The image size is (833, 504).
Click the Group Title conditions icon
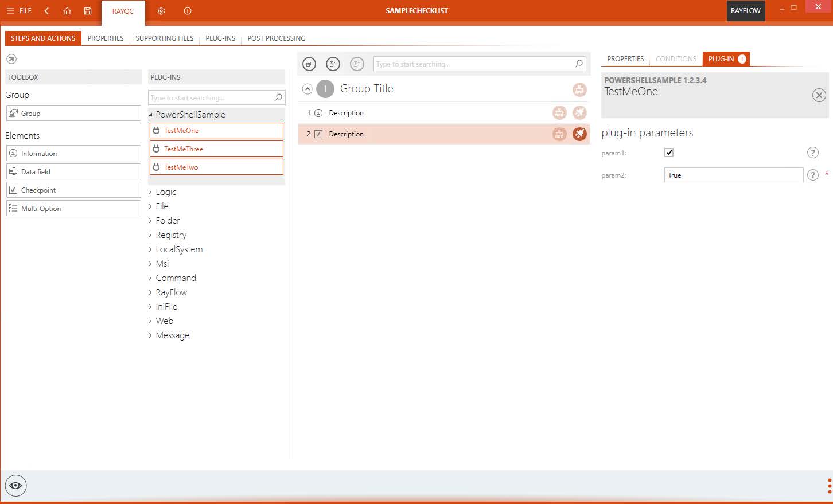point(579,89)
